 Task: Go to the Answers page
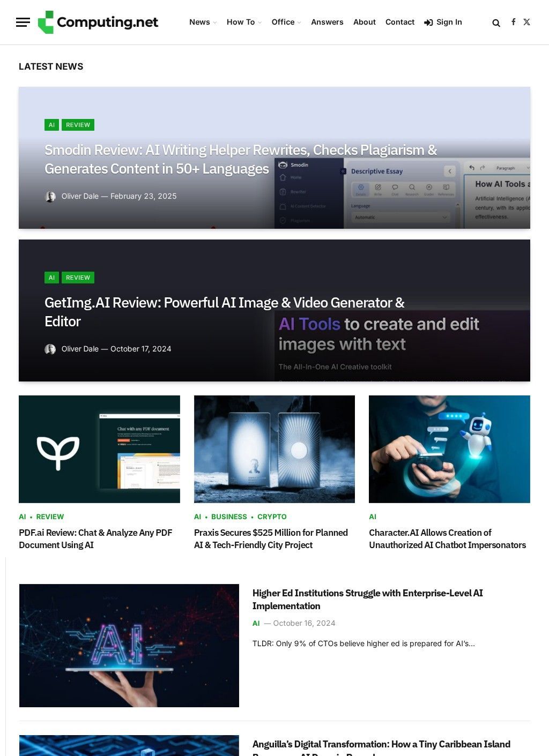point(327,22)
